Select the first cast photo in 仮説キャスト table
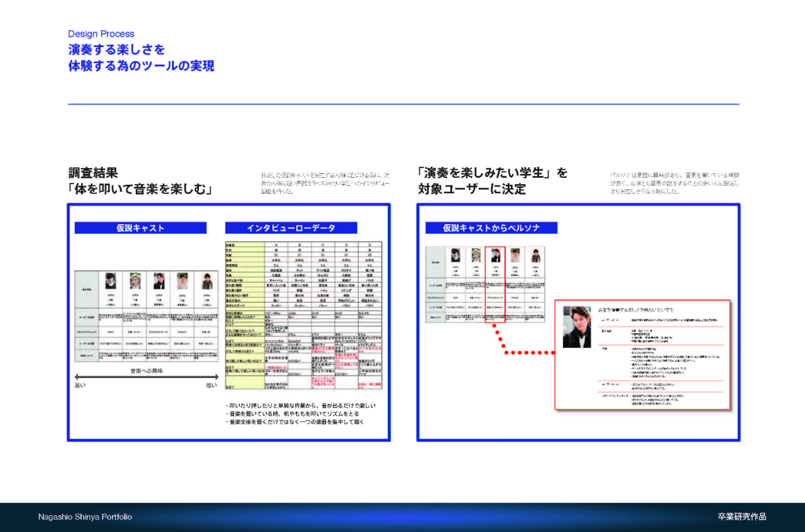Image resolution: width=805 pixels, height=532 pixels. [x=109, y=281]
